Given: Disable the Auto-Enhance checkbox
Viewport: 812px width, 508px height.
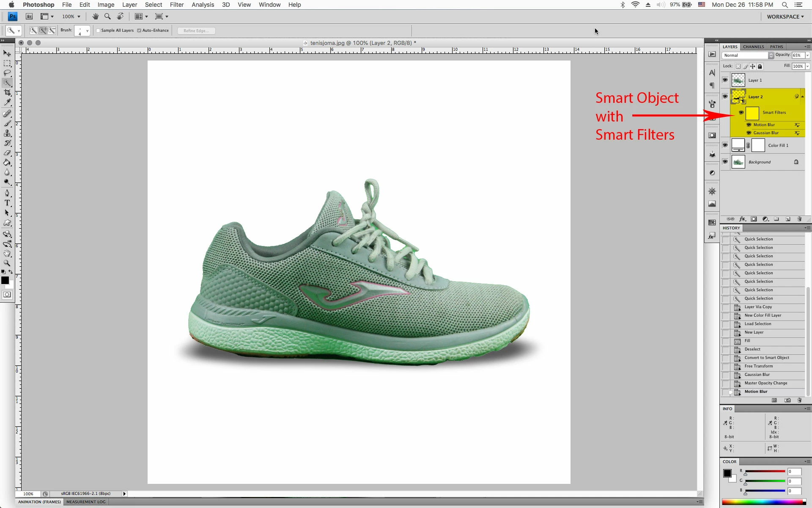Looking at the screenshot, I should (139, 30).
